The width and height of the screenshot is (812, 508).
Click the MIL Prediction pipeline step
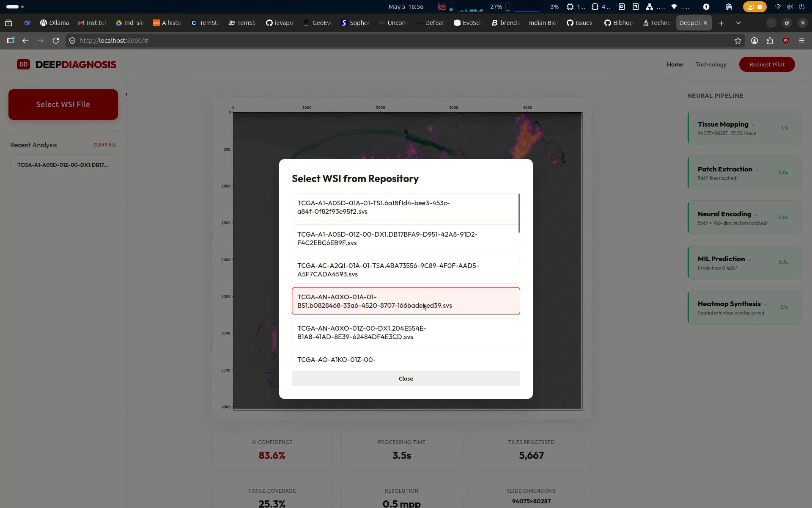tap(744, 262)
